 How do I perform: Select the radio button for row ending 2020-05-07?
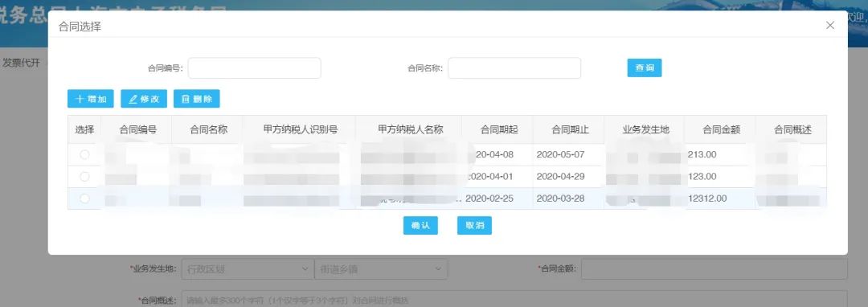point(84,155)
